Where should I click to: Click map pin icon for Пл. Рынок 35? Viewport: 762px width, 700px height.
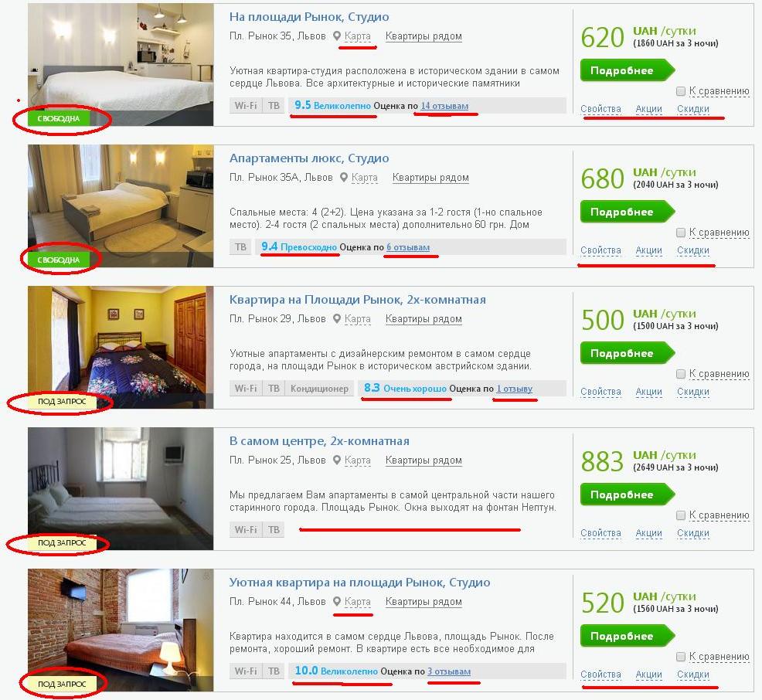click(x=337, y=36)
